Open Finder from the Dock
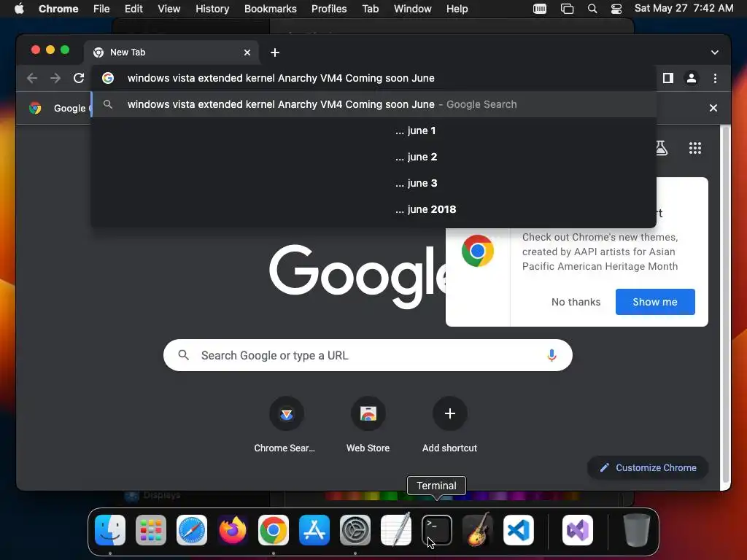Image resolution: width=747 pixels, height=560 pixels. 110,530
